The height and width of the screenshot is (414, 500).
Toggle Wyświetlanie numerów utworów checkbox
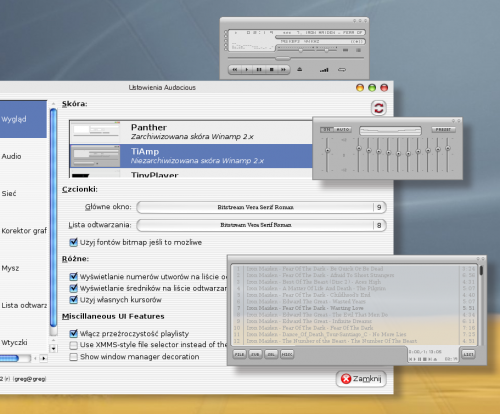point(73,277)
